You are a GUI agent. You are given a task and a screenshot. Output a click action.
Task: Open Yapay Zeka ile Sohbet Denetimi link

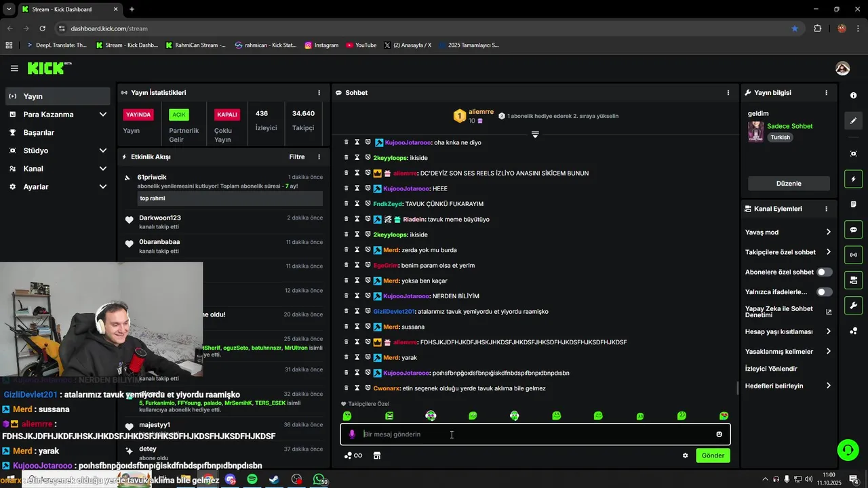point(788,312)
